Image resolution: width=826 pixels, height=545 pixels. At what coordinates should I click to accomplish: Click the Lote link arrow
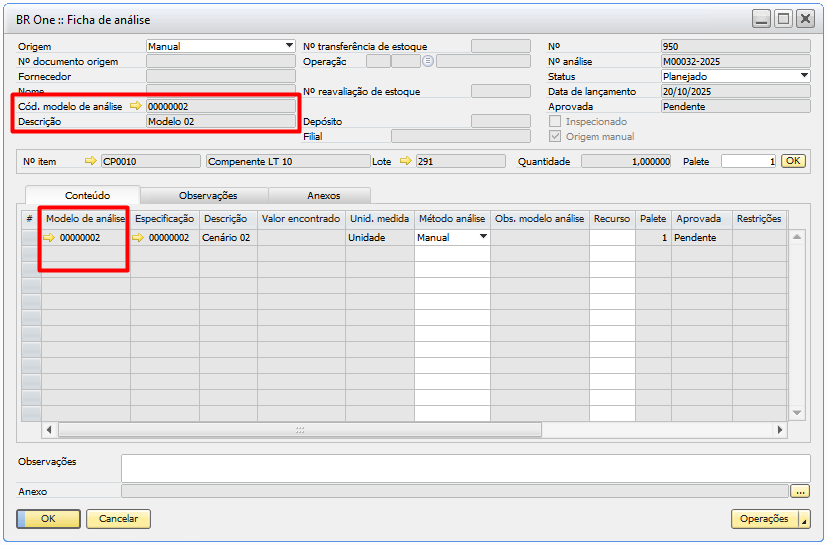coord(406,161)
